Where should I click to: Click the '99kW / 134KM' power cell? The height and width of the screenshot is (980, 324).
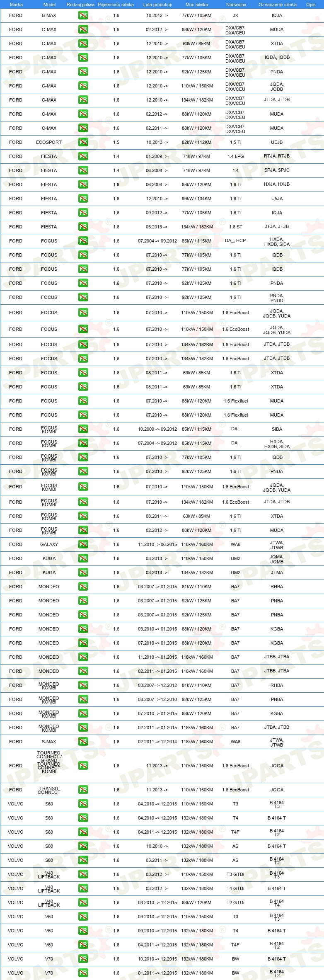(196, 199)
